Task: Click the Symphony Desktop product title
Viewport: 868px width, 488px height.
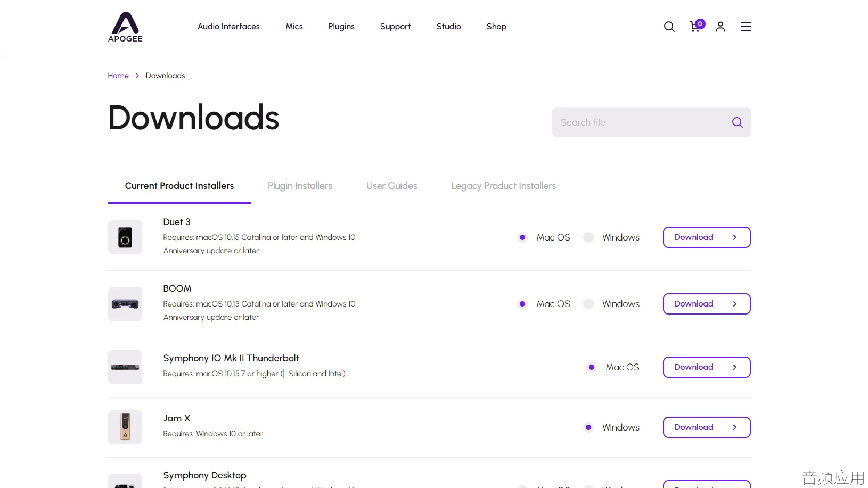Action: (204, 475)
